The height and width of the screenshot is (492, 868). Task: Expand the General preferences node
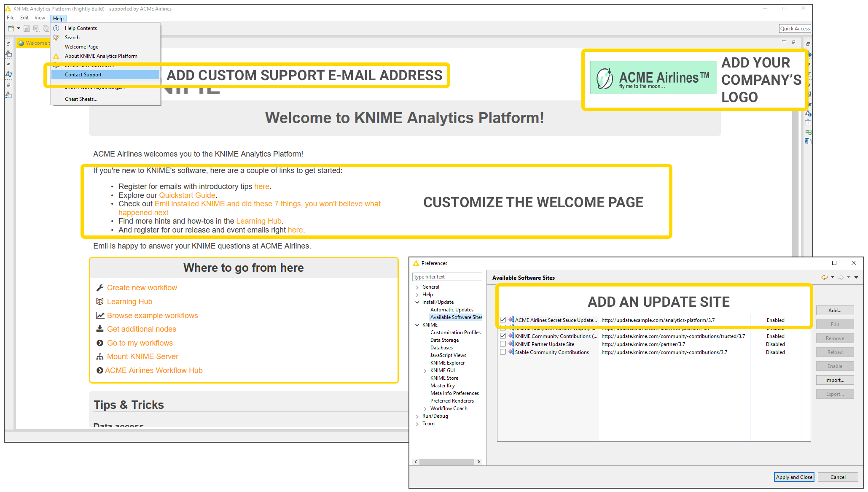(417, 287)
